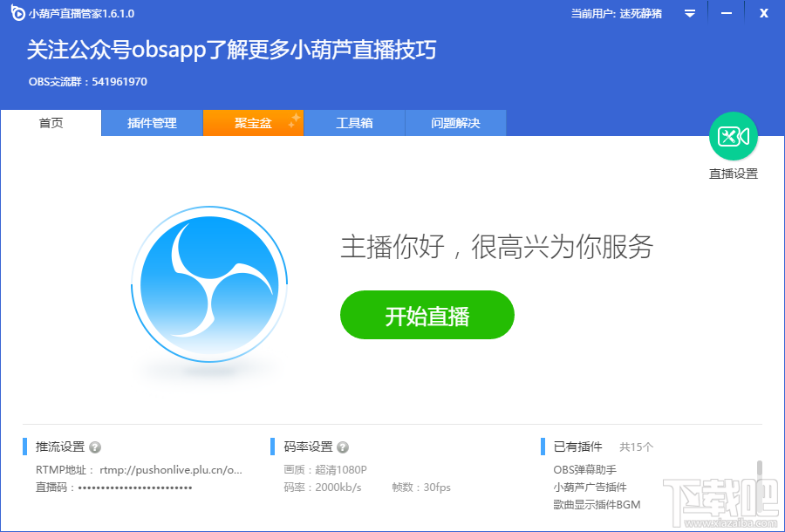The image size is (785, 532).
Task: Click the 主播你好，很高兴为你服务 greeting text
Action: tap(496, 247)
